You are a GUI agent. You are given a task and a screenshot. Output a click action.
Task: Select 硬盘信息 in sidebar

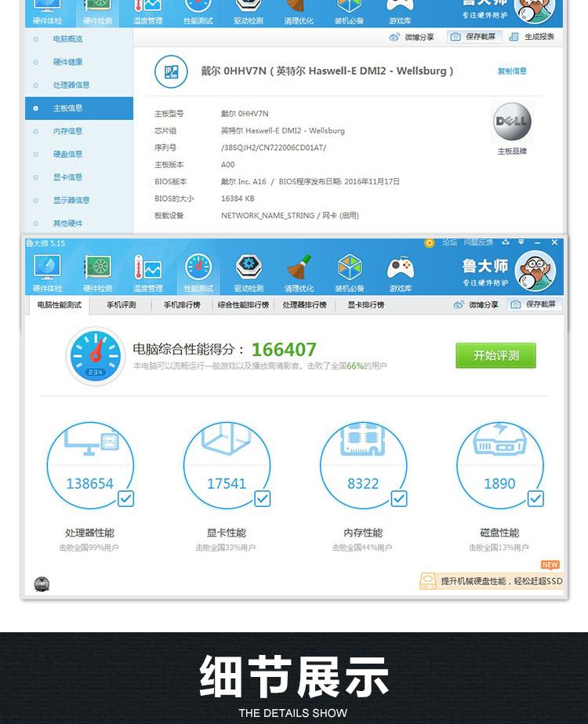79,155
